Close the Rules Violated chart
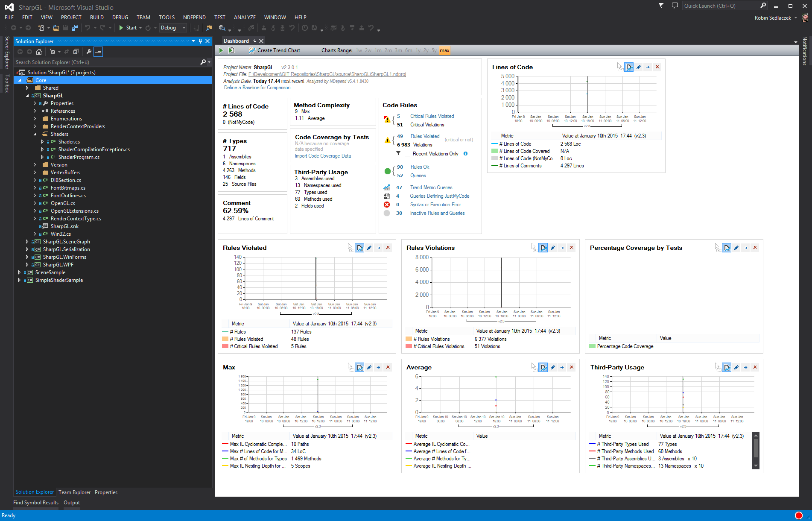Screen dimensions: 812x521 [388, 248]
